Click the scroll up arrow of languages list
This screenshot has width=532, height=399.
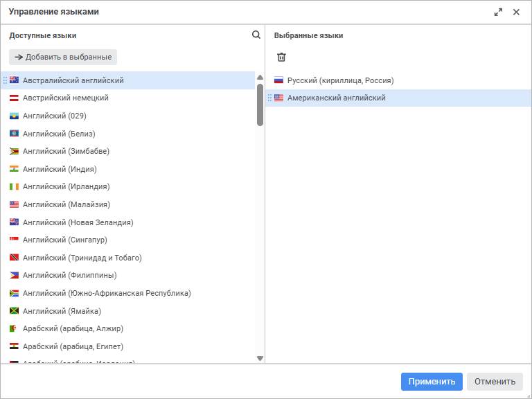260,78
